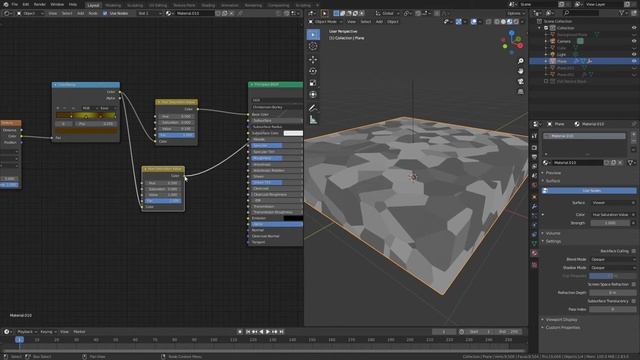
Task: Open the File menu
Action: [15, 4]
